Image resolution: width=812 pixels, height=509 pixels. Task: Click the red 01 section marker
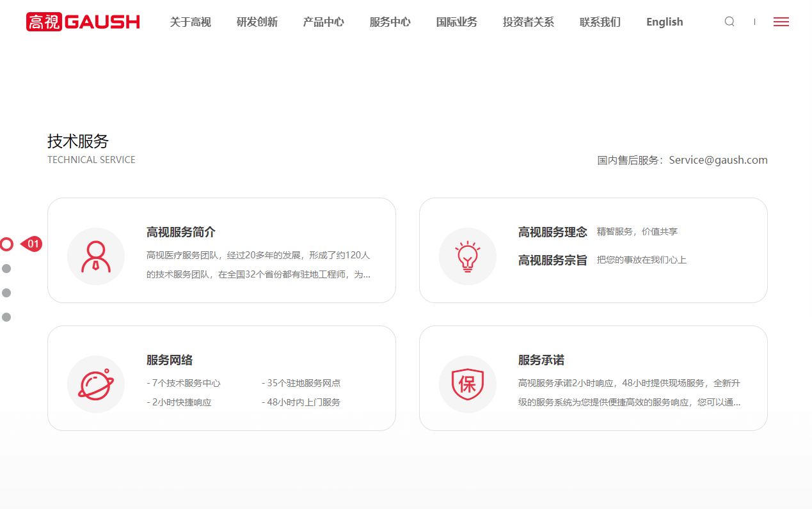click(32, 244)
